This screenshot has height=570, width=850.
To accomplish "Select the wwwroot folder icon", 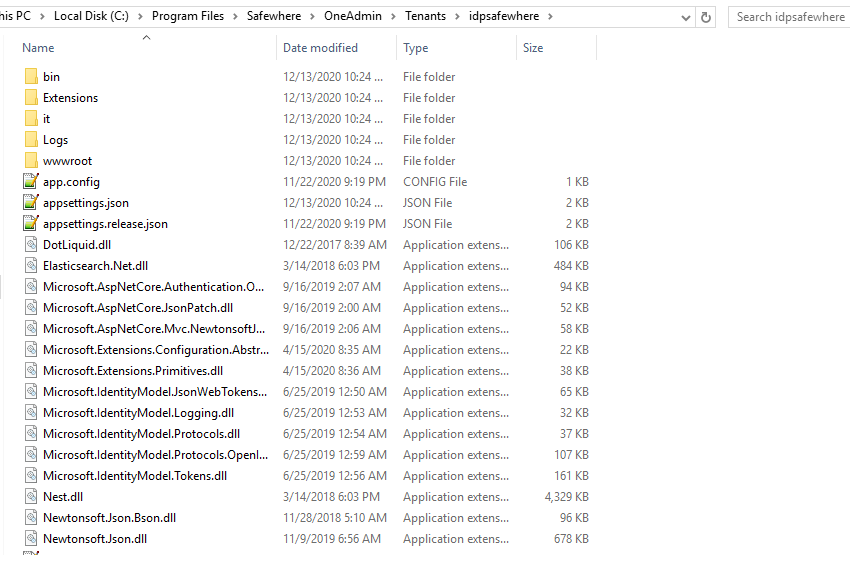I will click(31, 161).
